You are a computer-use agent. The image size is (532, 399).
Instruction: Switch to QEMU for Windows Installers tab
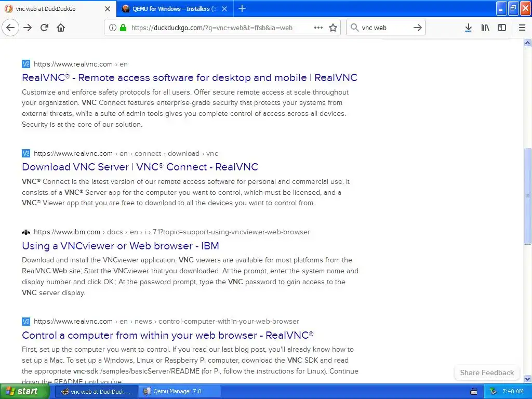click(175, 9)
